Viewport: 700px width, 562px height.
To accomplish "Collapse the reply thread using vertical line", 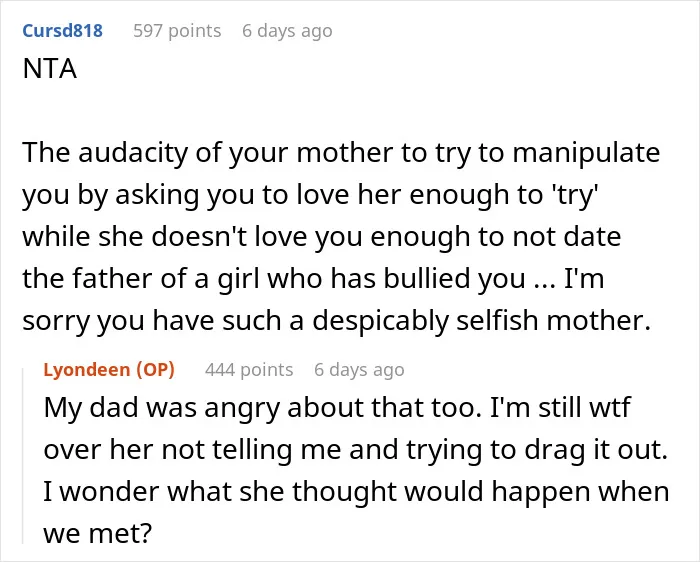I will pos(23,451).
